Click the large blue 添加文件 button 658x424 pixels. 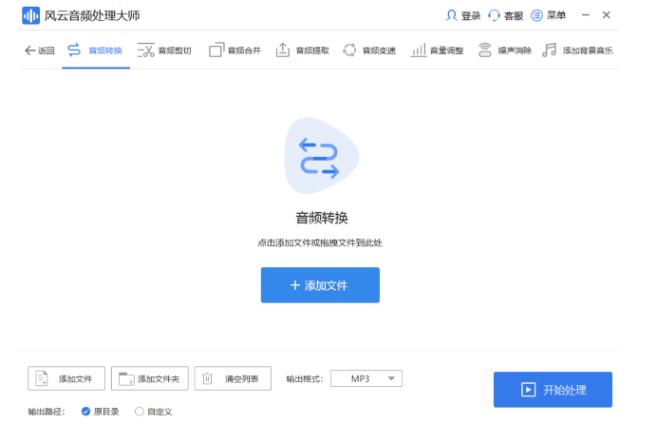320,285
